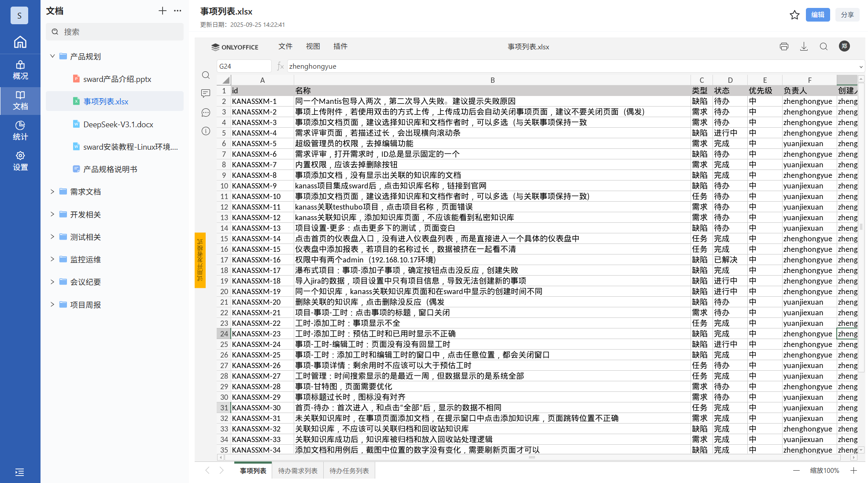The width and height of the screenshot is (868, 483).
Task: Go to the 统计 sidebar section
Action: [x=20, y=130]
